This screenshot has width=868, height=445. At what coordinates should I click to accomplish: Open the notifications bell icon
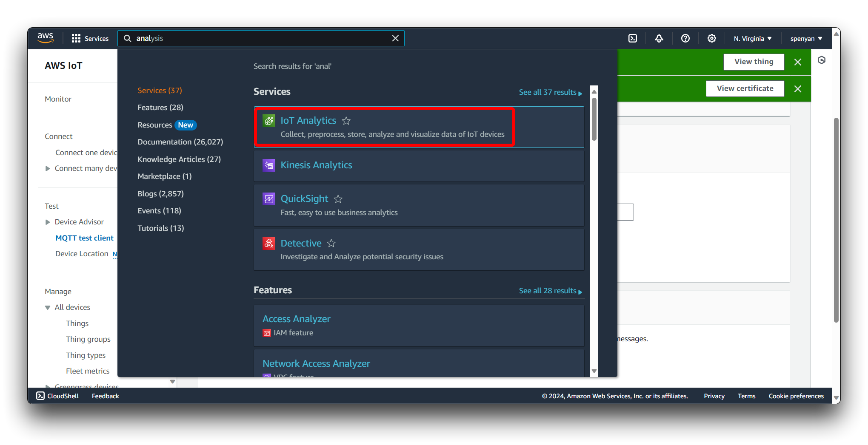pos(659,38)
